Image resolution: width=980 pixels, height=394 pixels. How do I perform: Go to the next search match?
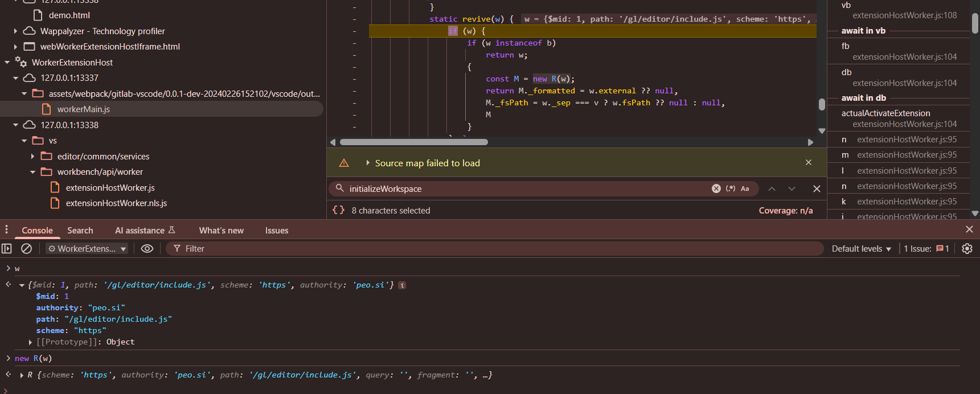(x=792, y=188)
